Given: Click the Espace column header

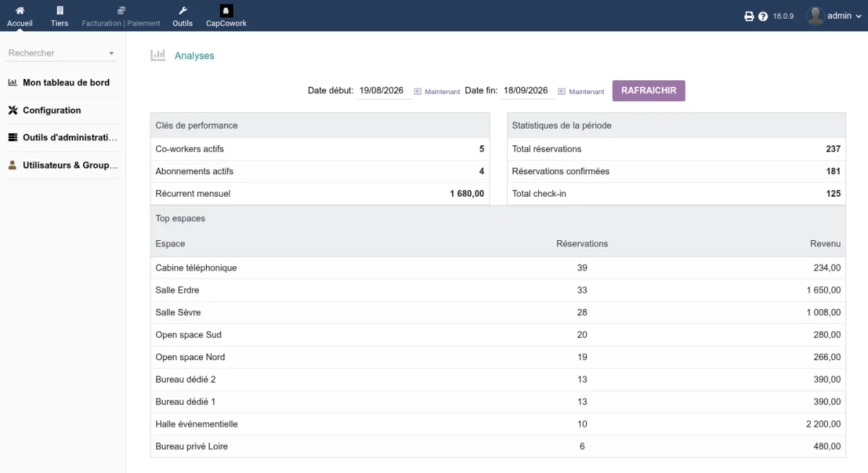Looking at the screenshot, I should (x=170, y=244).
